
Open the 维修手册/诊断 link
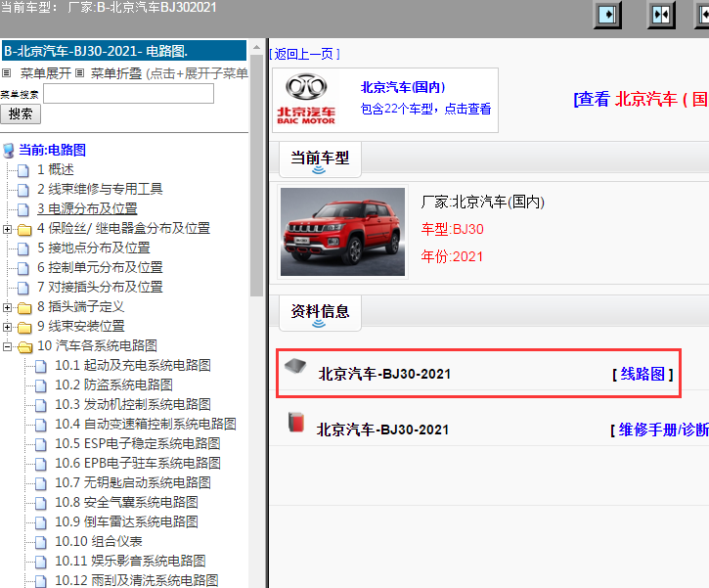[x=663, y=430]
